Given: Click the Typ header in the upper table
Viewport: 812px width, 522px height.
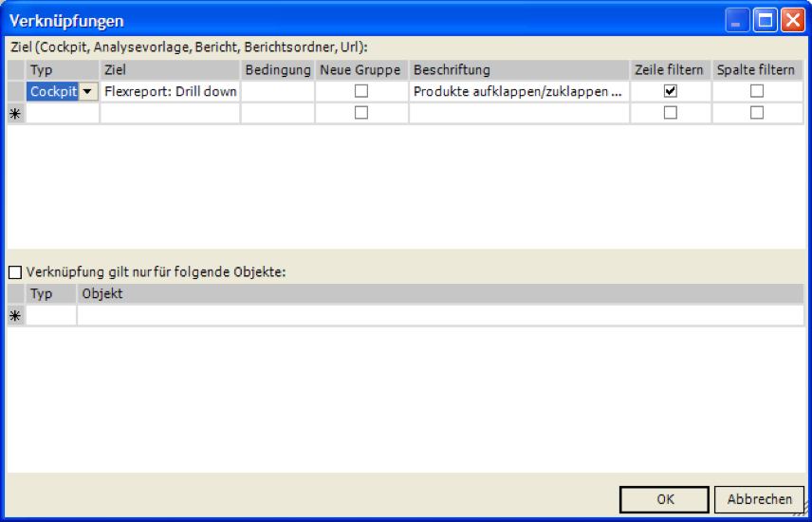Looking at the screenshot, I should click(x=63, y=70).
